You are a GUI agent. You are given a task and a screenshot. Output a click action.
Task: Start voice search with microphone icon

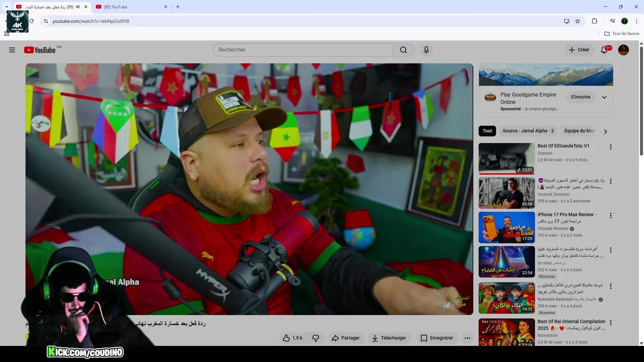click(x=426, y=50)
